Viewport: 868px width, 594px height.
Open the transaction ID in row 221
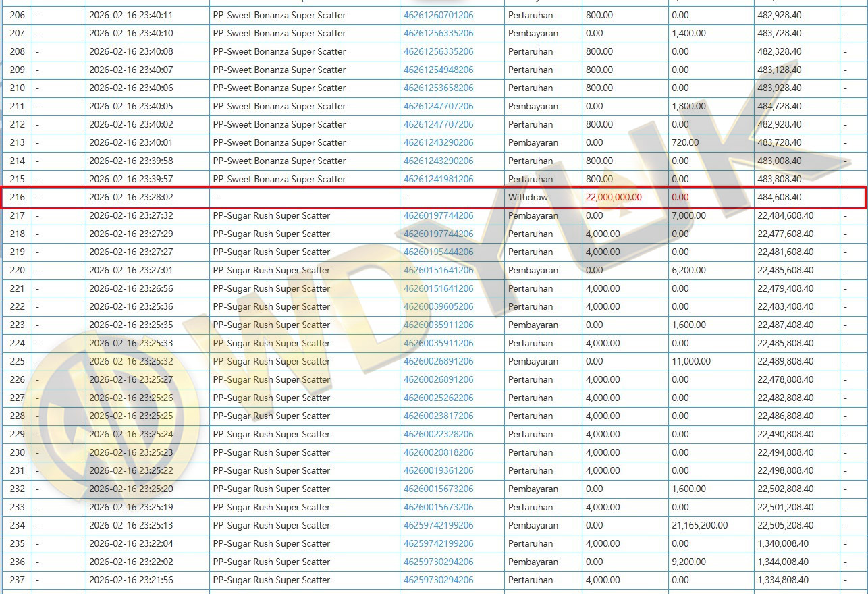pyautogui.click(x=438, y=288)
